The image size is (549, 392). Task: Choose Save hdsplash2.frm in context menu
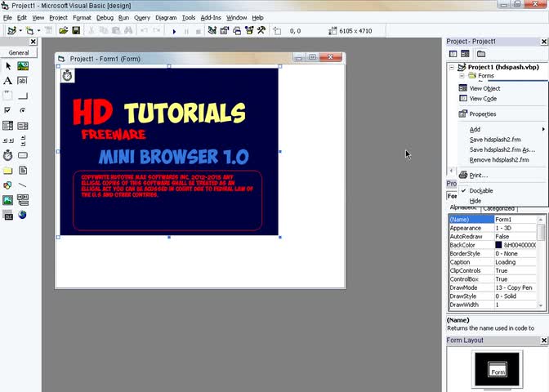[x=502, y=140]
